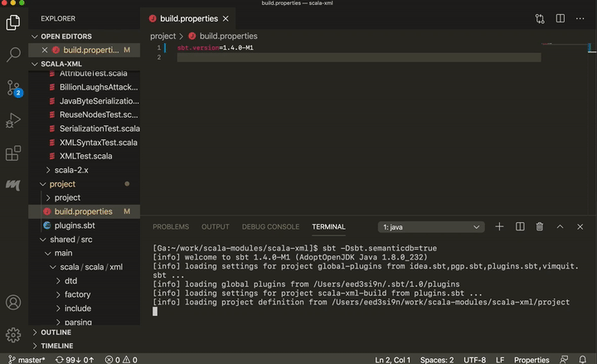Split the terminal pane
This screenshot has height=364, width=597.
pos(520,226)
